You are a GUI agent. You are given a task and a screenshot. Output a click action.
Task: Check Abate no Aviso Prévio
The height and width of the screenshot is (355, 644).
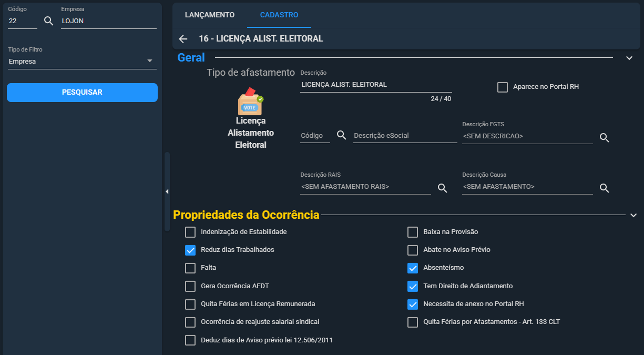(x=413, y=250)
